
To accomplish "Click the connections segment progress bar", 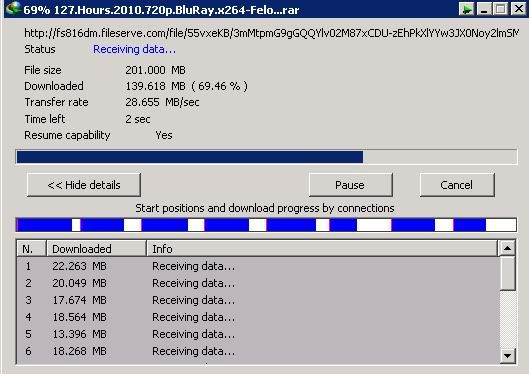I will pos(266,225).
